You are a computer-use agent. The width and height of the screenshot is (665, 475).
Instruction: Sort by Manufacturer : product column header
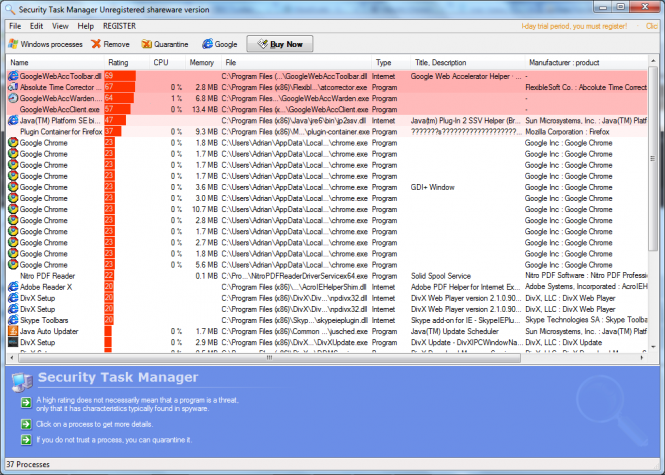click(587, 63)
